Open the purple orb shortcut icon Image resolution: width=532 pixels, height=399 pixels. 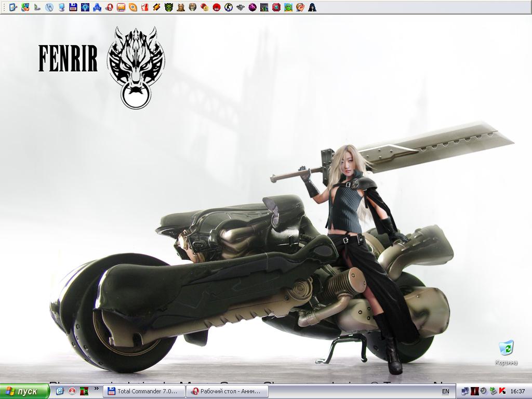pyautogui.click(x=252, y=7)
